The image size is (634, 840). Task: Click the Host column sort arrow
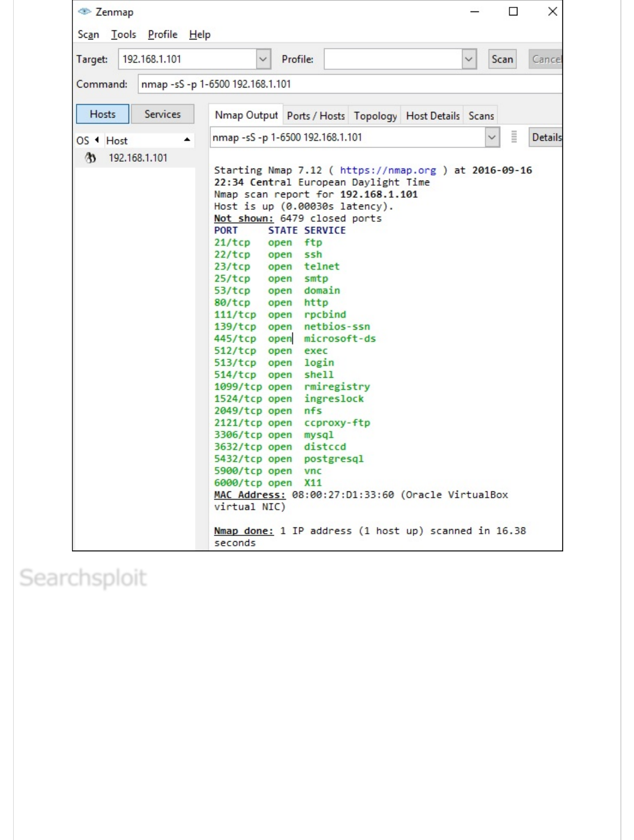tap(187, 140)
